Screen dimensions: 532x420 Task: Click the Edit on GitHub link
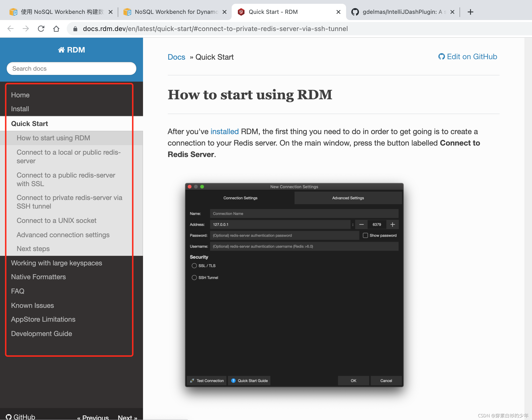pyautogui.click(x=472, y=57)
